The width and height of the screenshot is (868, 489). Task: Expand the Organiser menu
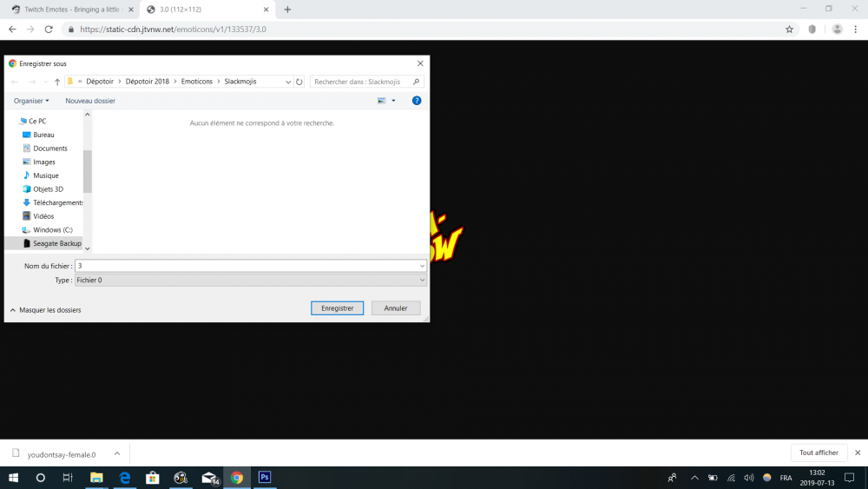tap(31, 101)
